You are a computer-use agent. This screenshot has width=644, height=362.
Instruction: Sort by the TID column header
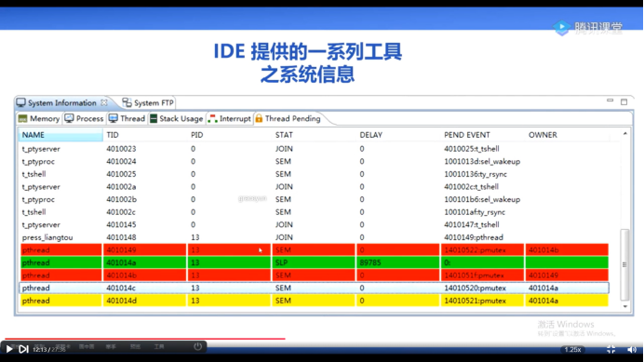145,135
